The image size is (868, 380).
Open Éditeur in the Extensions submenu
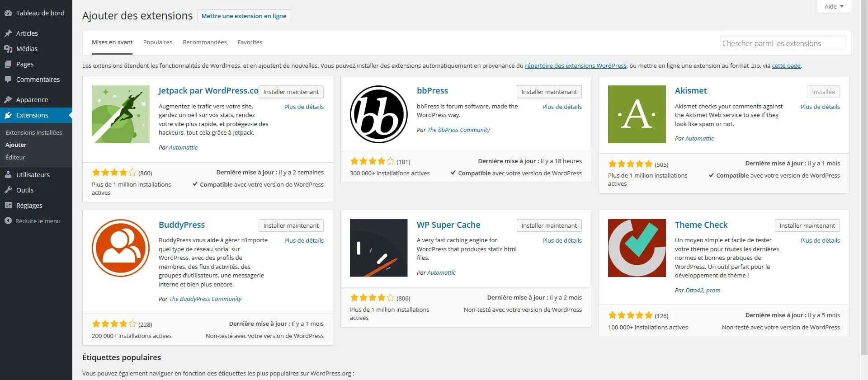(15, 158)
